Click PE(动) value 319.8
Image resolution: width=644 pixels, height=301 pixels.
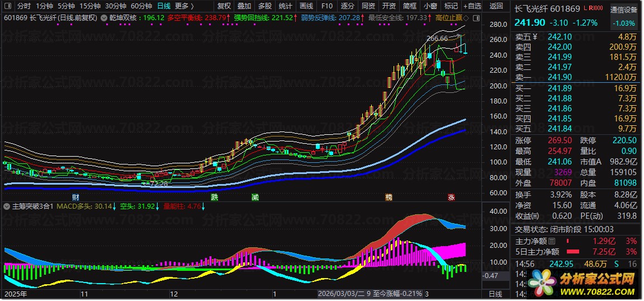pos(627,216)
